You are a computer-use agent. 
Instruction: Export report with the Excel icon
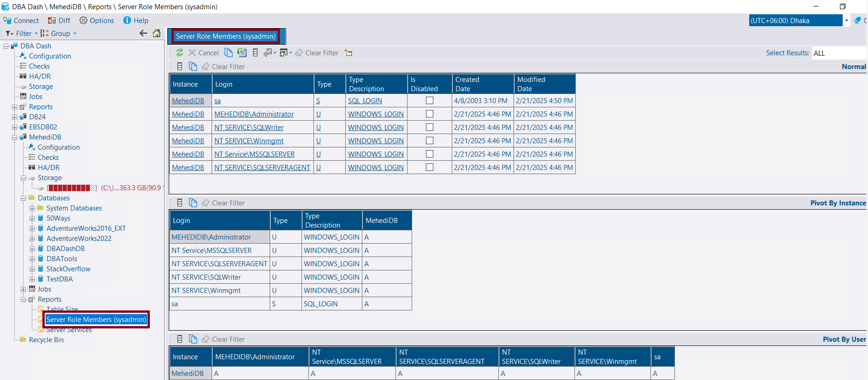coord(242,53)
